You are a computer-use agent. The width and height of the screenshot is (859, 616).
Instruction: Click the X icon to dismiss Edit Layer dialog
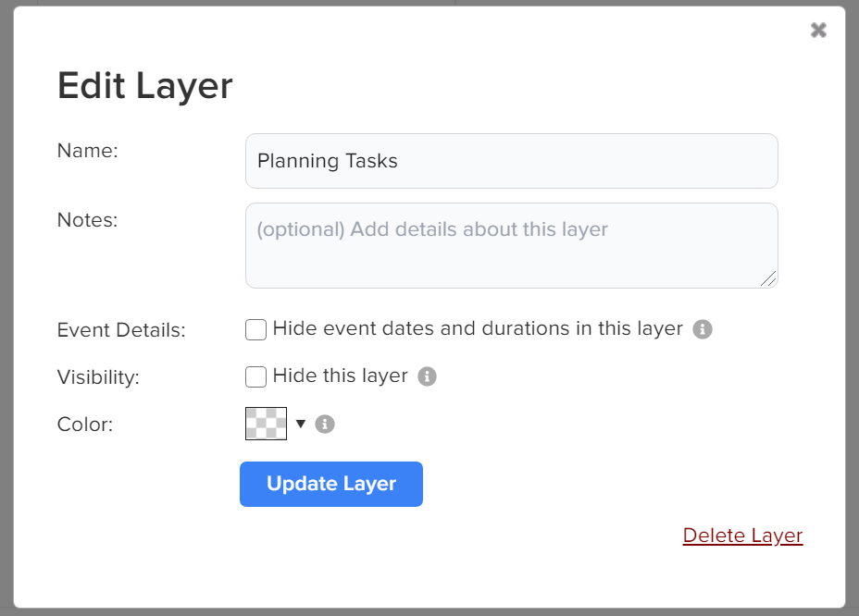pos(818,29)
